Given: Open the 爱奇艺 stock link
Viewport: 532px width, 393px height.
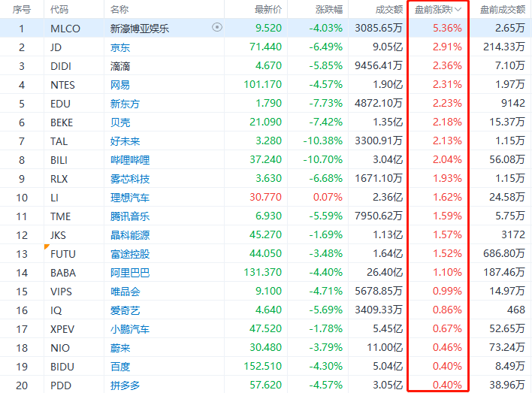Looking at the screenshot, I should (x=125, y=310).
